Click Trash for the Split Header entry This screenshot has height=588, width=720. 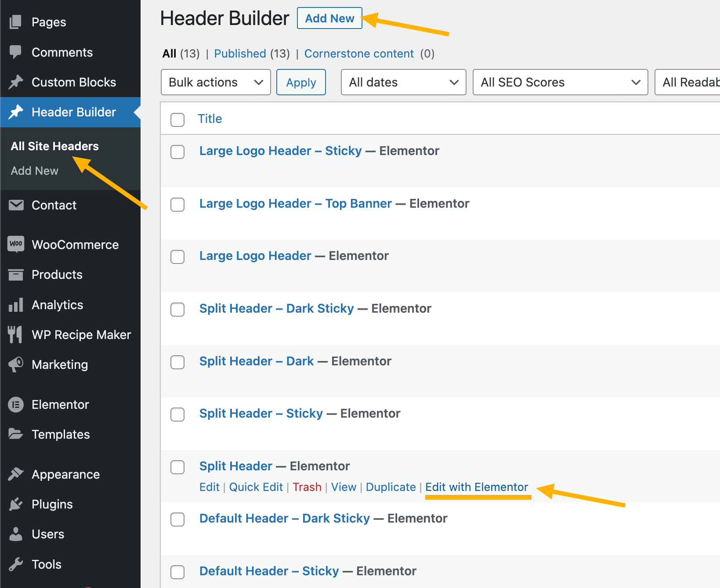tap(307, 487)
